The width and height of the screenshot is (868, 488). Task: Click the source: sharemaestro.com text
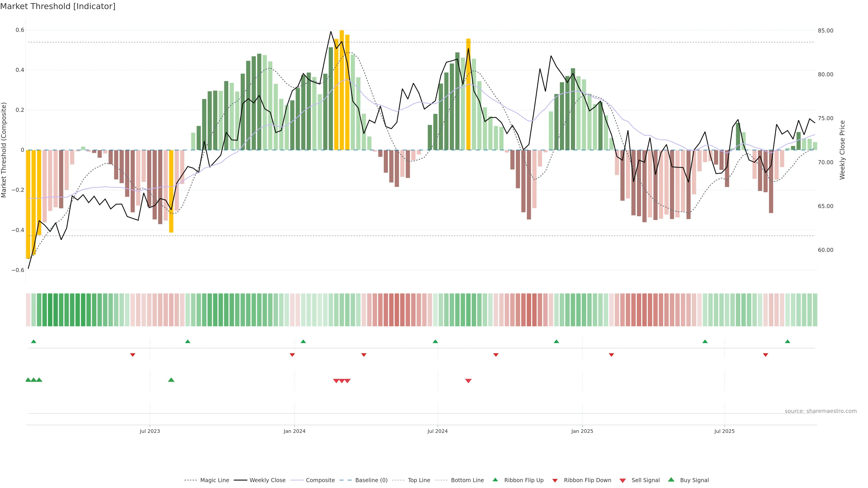821,411
